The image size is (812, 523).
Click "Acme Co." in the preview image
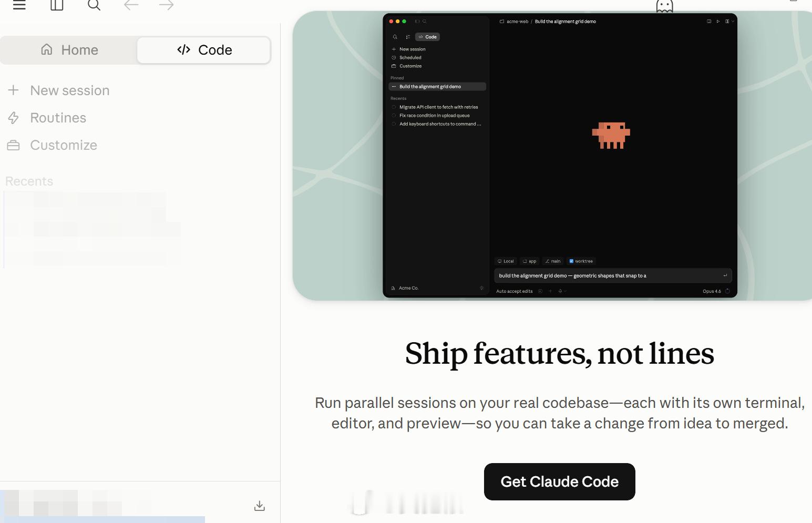pos(408,288)
